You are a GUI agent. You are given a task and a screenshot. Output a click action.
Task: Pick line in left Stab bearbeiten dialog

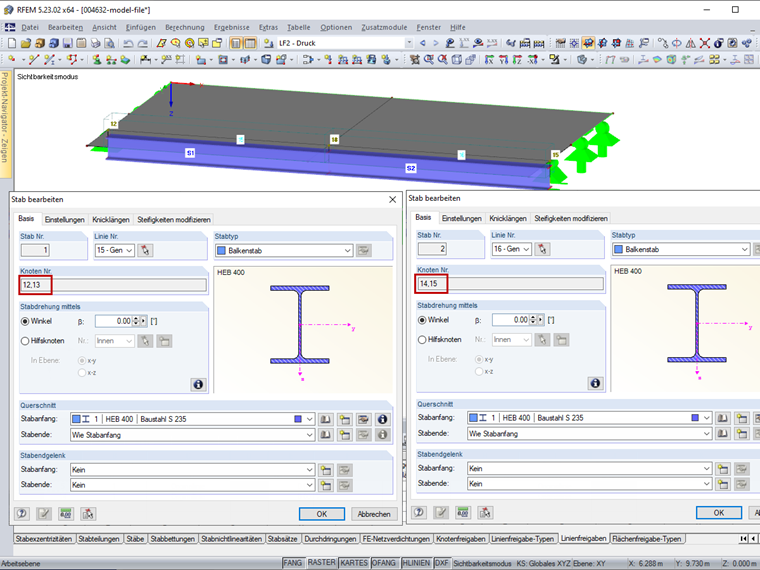tap(145, 250)
